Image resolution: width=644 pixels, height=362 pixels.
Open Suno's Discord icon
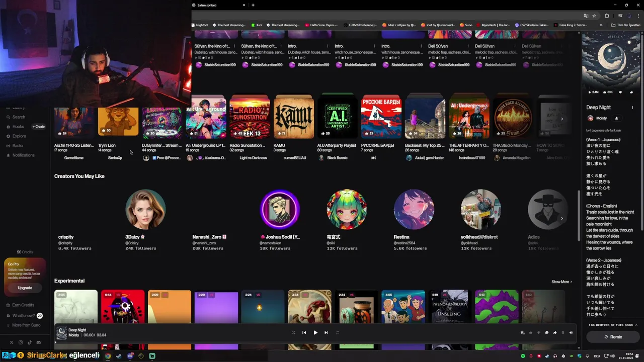click(x=39, y=342)
